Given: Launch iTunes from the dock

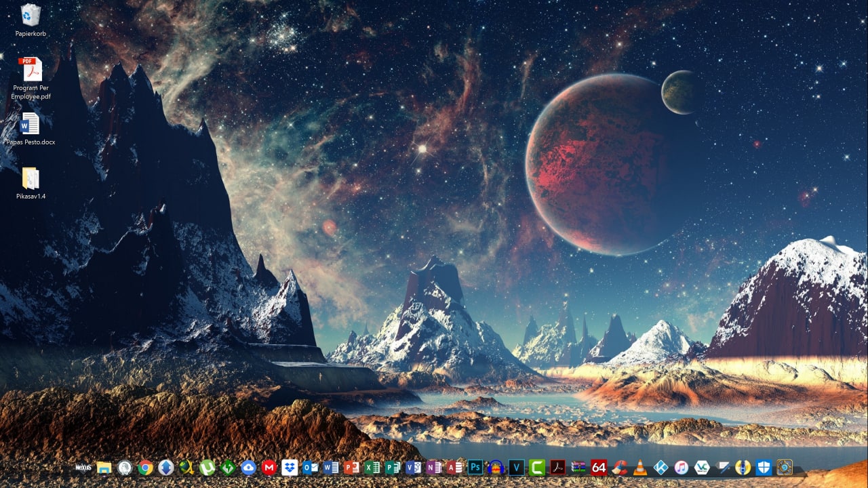Looking at the screenshot, I should tap(682, 468).
